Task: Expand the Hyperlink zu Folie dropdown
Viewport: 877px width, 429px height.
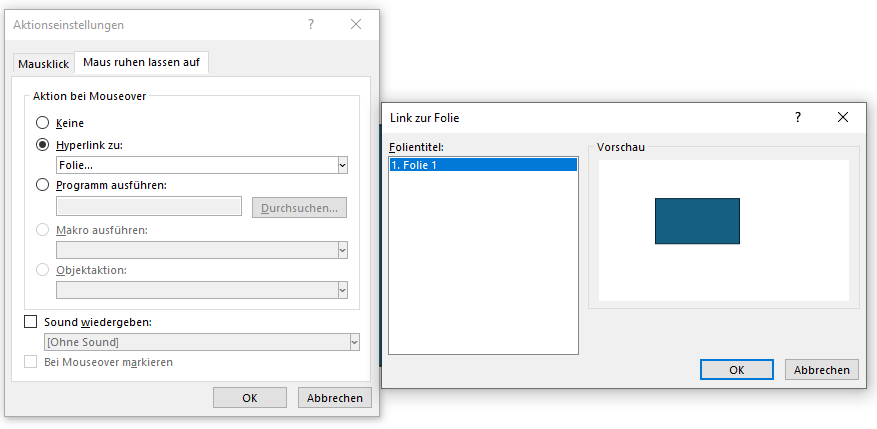Action: tap(342, 165)
